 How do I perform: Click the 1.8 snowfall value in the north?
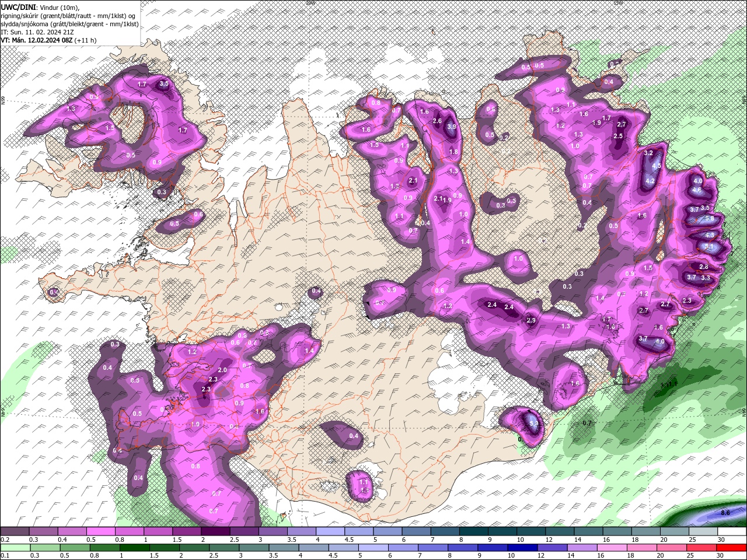coord(453,152)
